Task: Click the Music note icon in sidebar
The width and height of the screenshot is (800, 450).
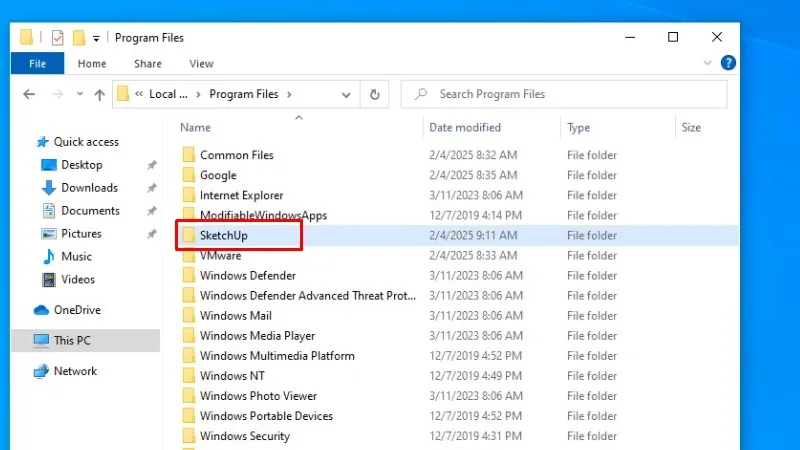Action: tap(48, 256)
